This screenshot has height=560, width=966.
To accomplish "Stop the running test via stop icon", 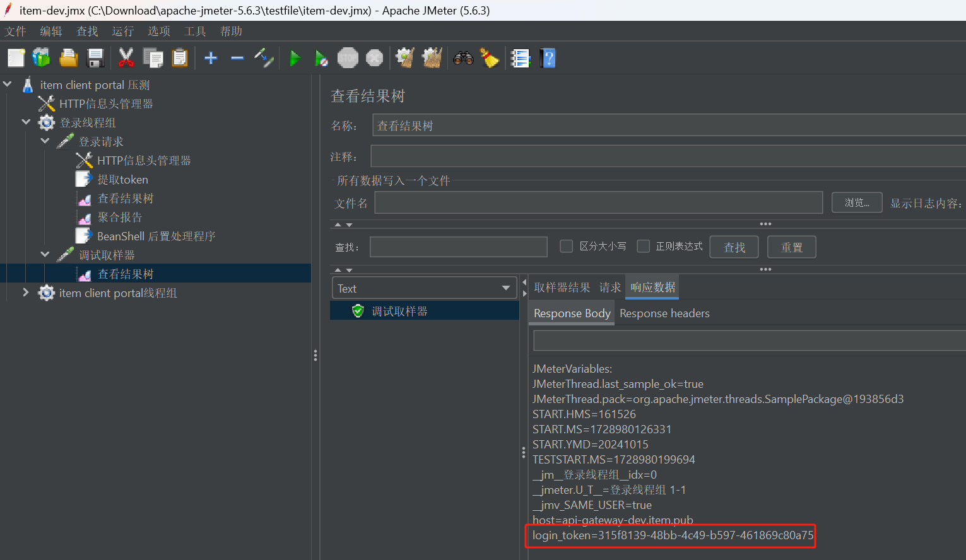I will (x=348, y=58).
